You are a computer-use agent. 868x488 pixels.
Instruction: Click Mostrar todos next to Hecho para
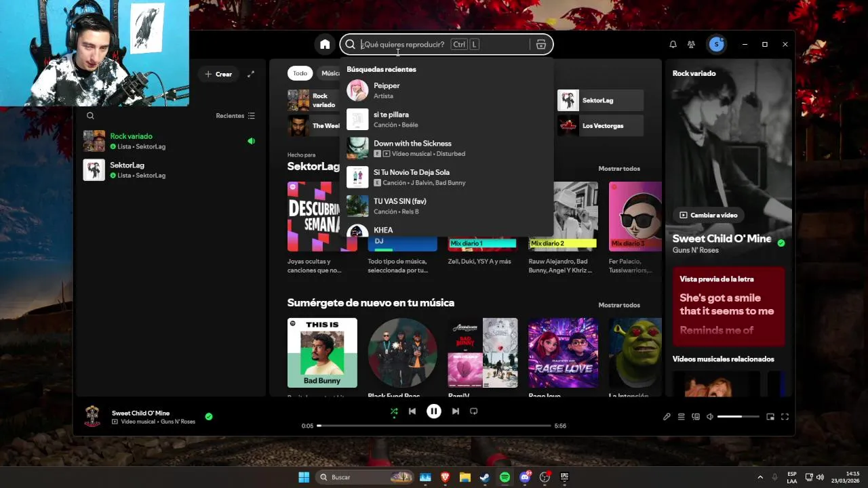[618, 168]
